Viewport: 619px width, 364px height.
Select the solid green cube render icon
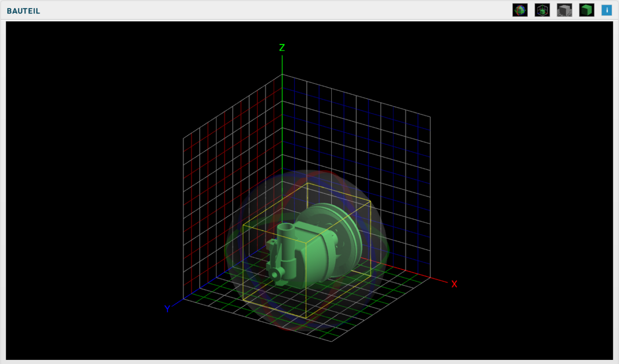(585, 10)
